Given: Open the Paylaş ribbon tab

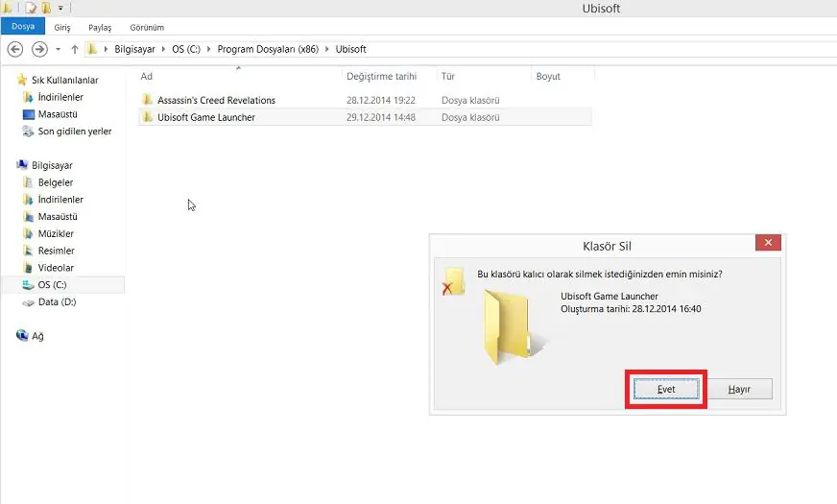Looking at the screenshot, I should (100, 27).
